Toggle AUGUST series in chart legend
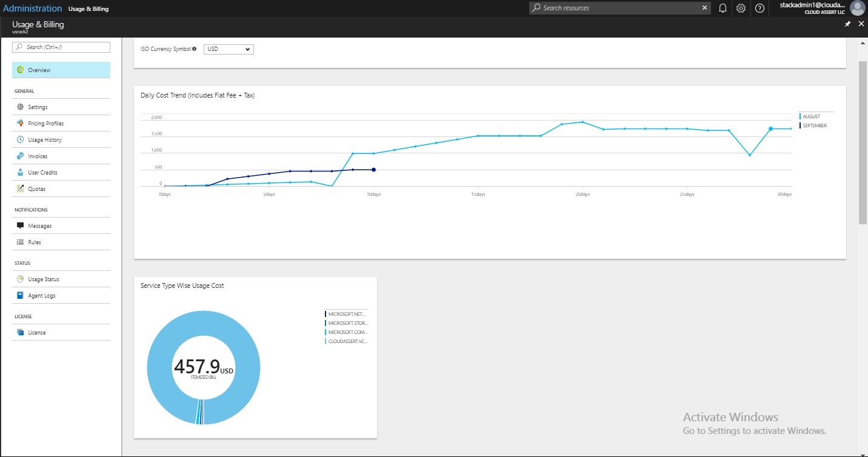The height and width of the screenshot is (457, 868). (811, 116)
